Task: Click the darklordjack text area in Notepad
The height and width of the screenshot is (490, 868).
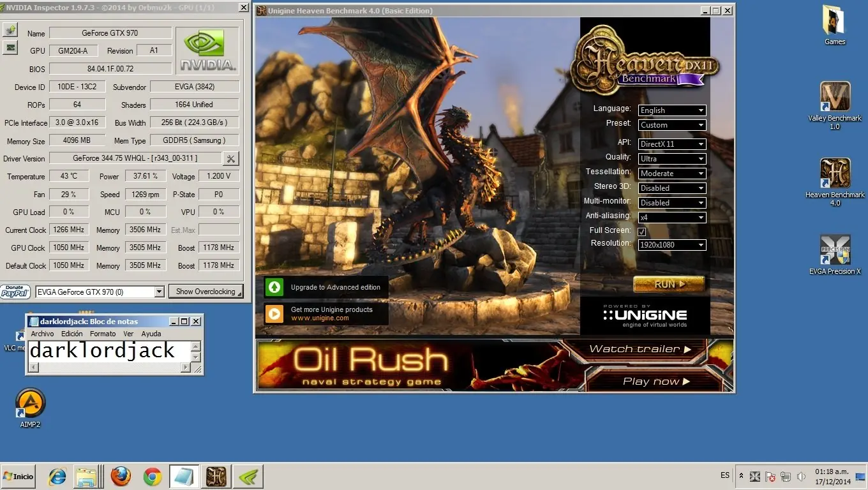Action: (x=110, y=352)
